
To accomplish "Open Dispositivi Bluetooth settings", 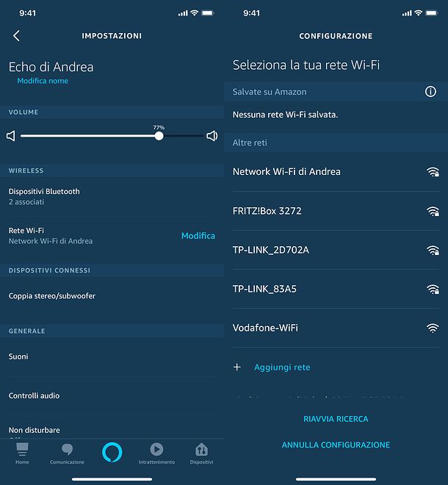I will pos(112,196).
